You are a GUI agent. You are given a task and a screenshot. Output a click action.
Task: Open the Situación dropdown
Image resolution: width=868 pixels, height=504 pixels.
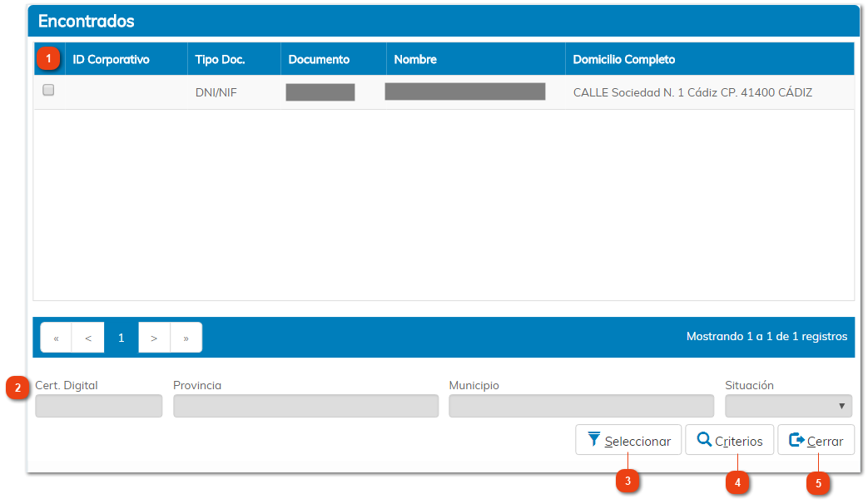788,406
